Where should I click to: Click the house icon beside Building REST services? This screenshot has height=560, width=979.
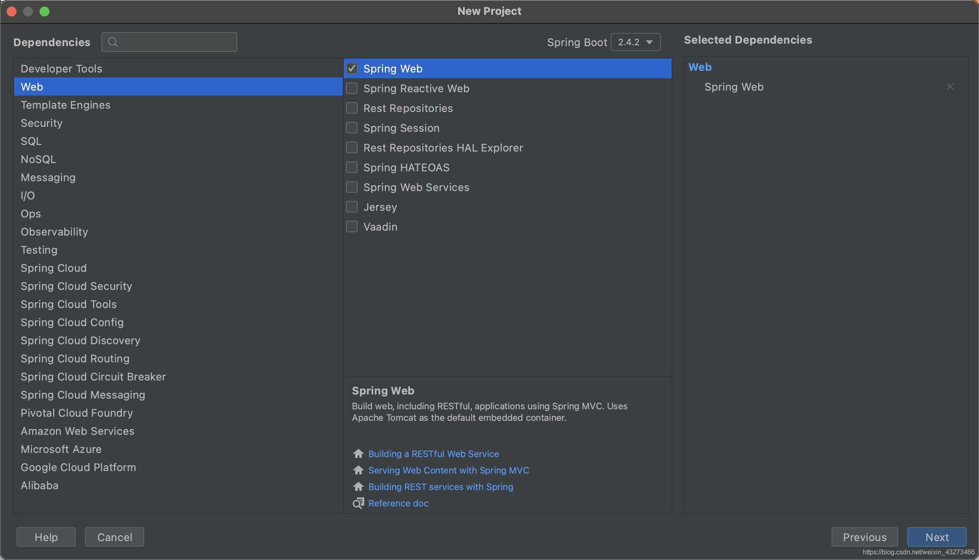pos(358,486)
